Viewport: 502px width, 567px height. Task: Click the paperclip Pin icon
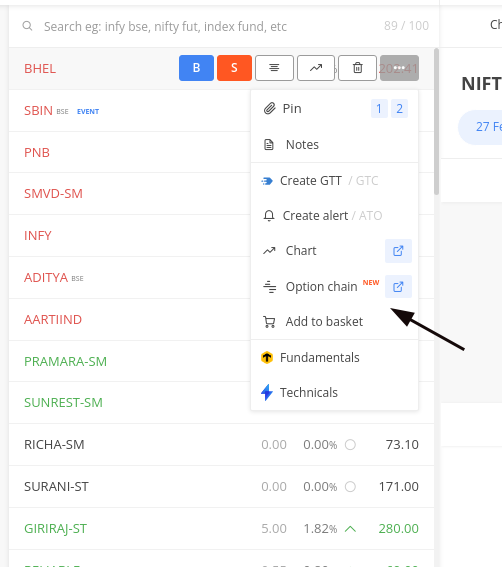tap(269, 108)
